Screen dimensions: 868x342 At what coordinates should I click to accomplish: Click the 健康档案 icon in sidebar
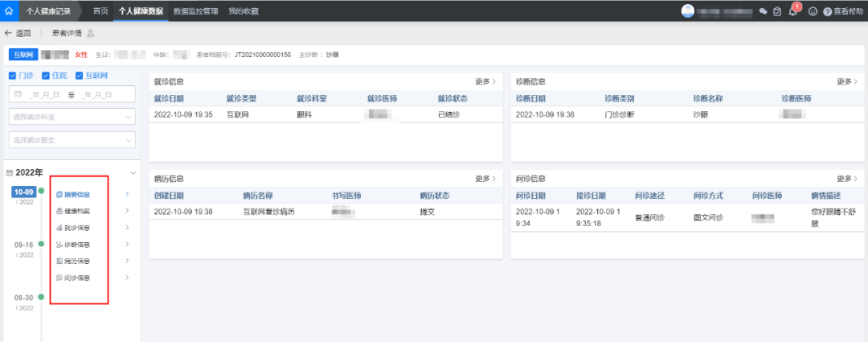[x=59, y=211]
